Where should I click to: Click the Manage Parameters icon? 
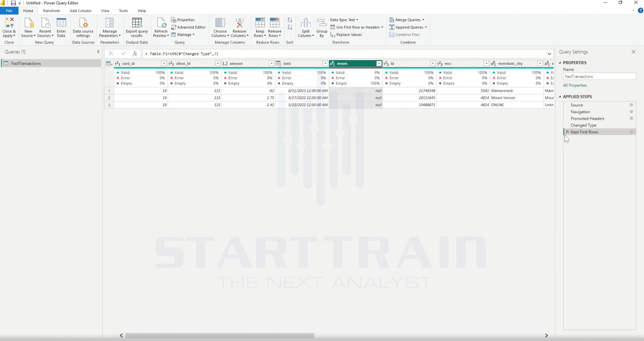(109, 23)
